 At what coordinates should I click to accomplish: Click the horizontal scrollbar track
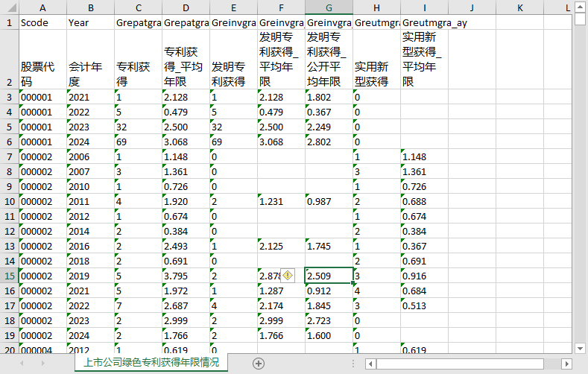468,364
